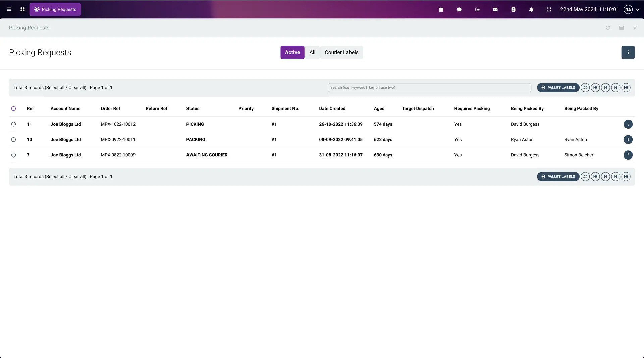Switch to the All tab
This screenshot has height=358, width=644.
click(312, 52)
